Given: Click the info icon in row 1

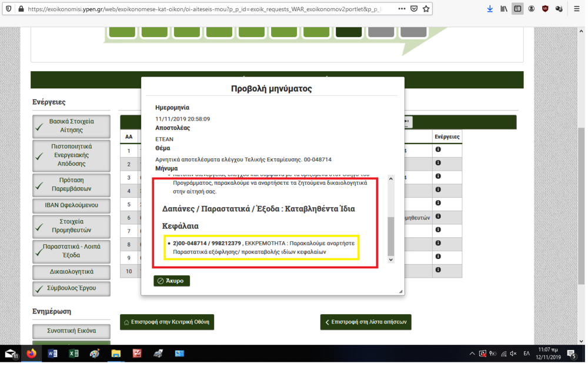Looking at the screenshot, I should 438,150.
